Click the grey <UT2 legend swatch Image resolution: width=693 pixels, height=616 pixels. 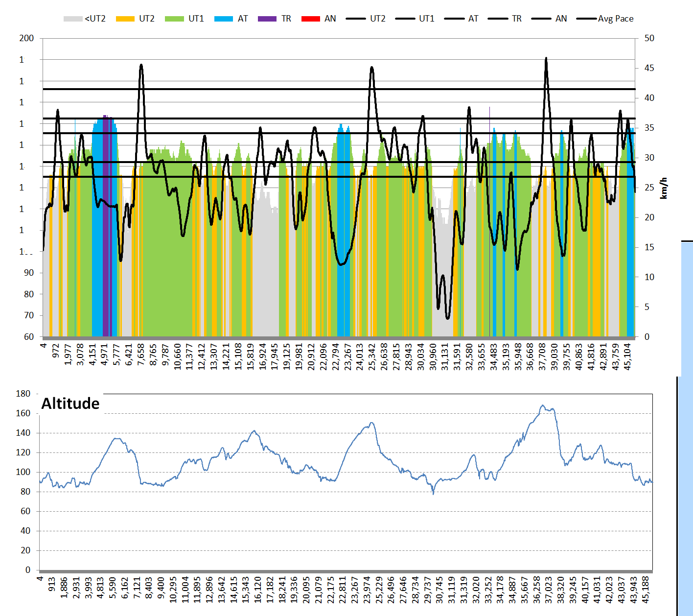pos(73,19)
